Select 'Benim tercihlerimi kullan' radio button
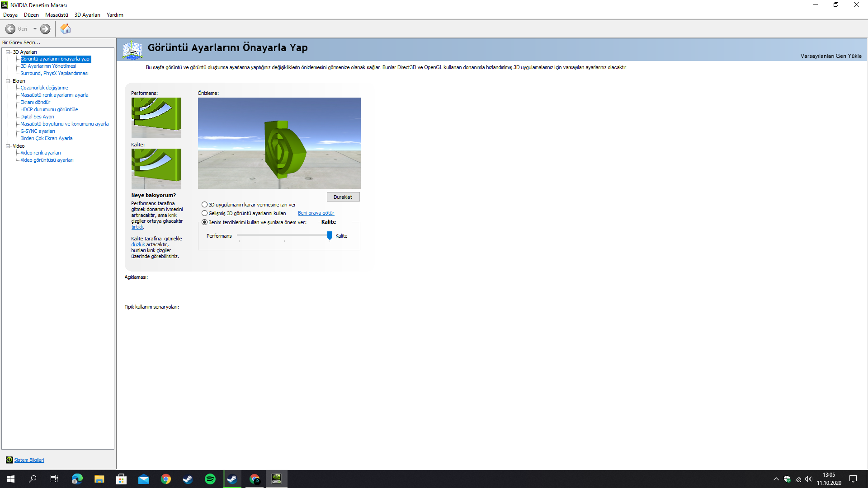The height and width of the screenshot is (488, 868). (205, 222)
